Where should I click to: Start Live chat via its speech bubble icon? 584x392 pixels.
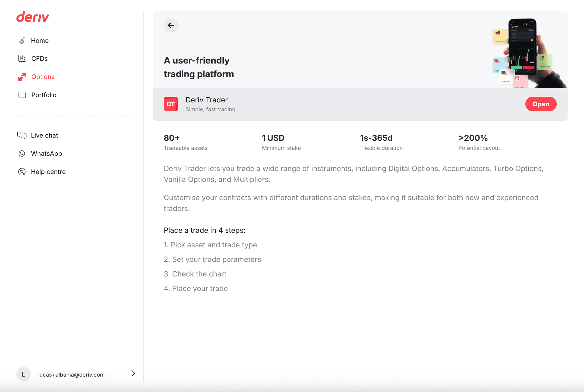click(22, 135)
